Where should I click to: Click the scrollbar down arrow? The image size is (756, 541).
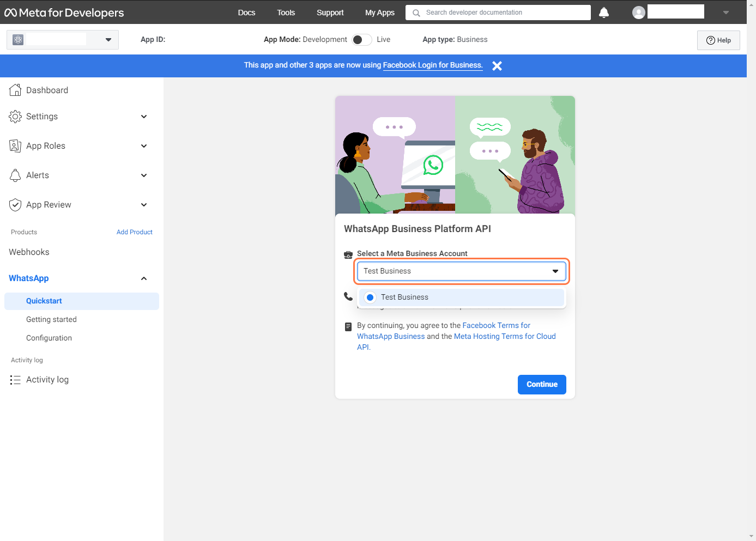[752, 536]
